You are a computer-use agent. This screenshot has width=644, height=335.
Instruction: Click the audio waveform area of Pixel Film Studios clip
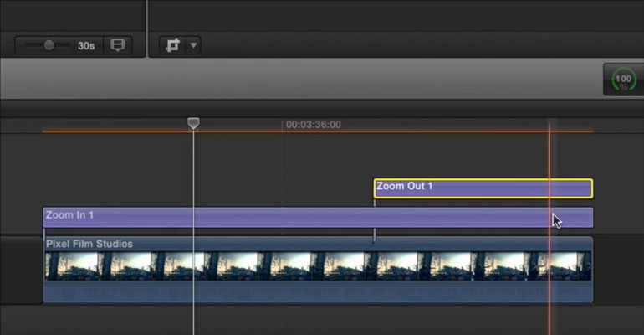pos(318,292)
